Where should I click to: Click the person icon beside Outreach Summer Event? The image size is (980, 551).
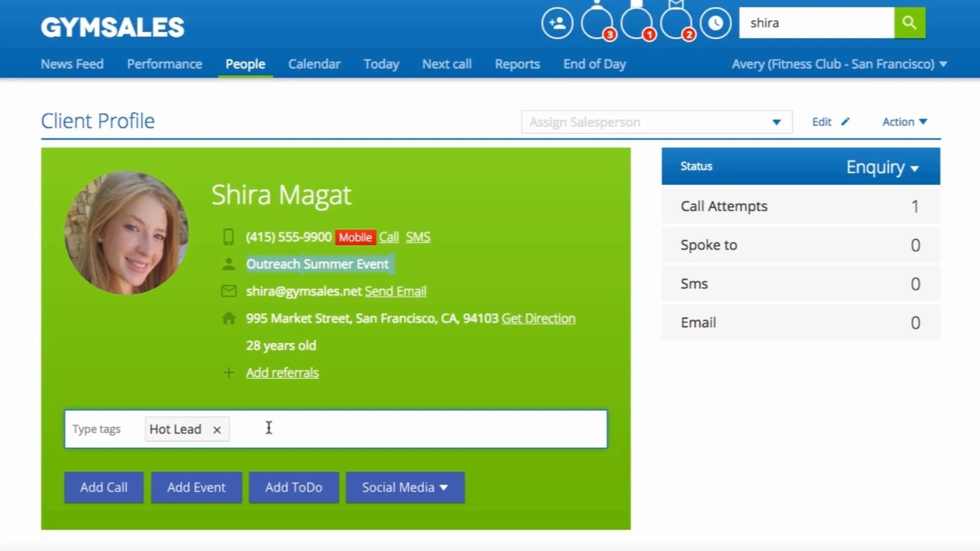tap(229, 264)
